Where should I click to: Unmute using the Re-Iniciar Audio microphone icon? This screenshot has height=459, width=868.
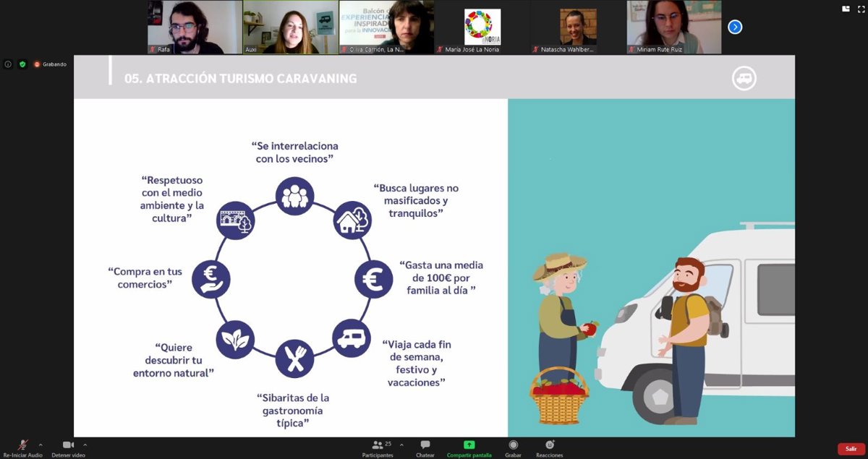click(x=22, y=445)
